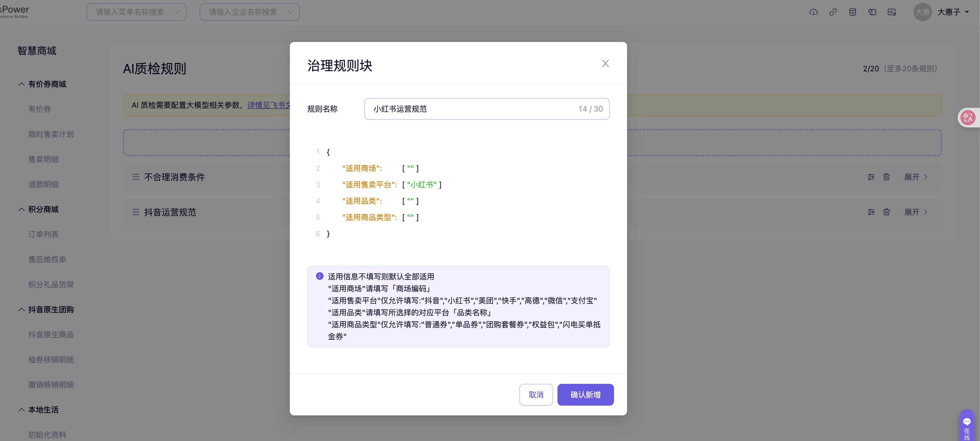Click the database lightning icon in header

pos(852,12)
